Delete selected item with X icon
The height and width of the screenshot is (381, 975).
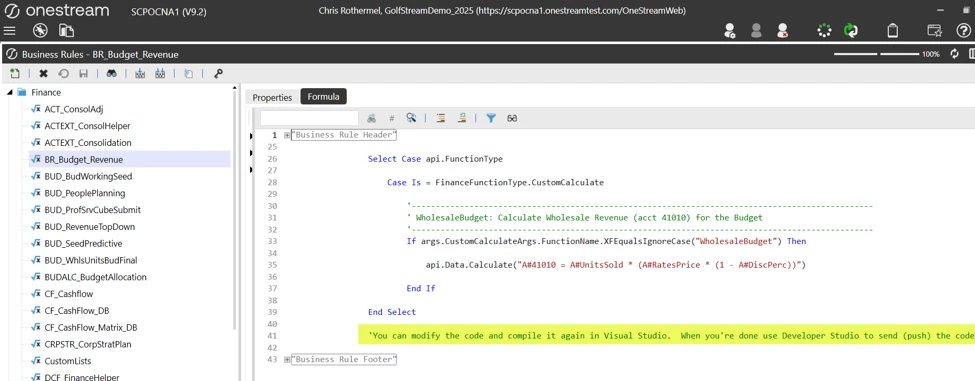coord(44,73)
